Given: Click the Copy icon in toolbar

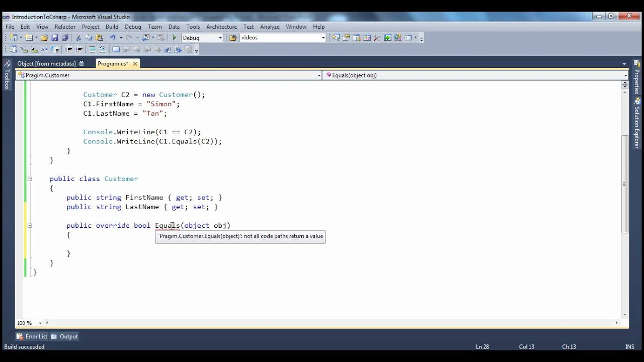Looking at the screenshot, I should click(x=89, y=38).
